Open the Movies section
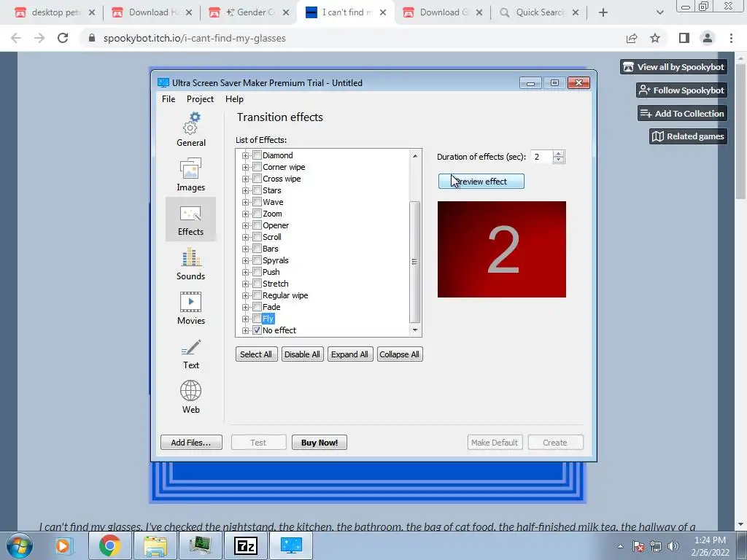The height and width of the screenshot is (560, 747). coord(190,308)
